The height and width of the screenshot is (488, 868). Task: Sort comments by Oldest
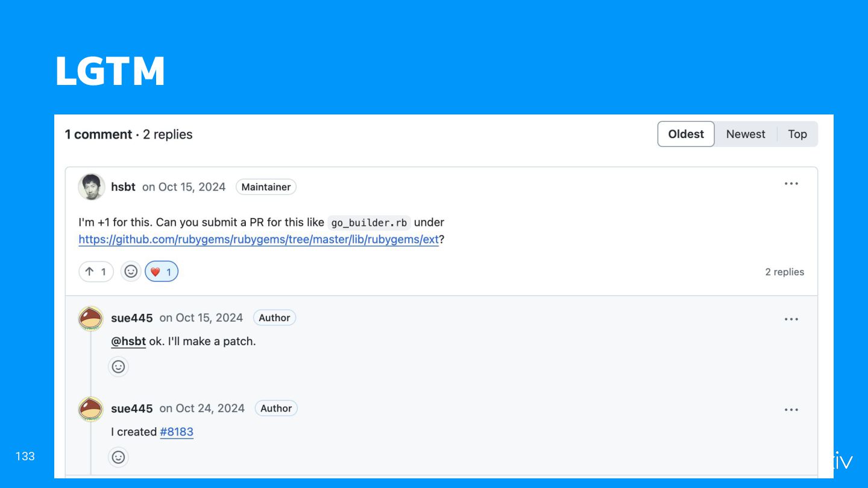(x=686, y=134)
